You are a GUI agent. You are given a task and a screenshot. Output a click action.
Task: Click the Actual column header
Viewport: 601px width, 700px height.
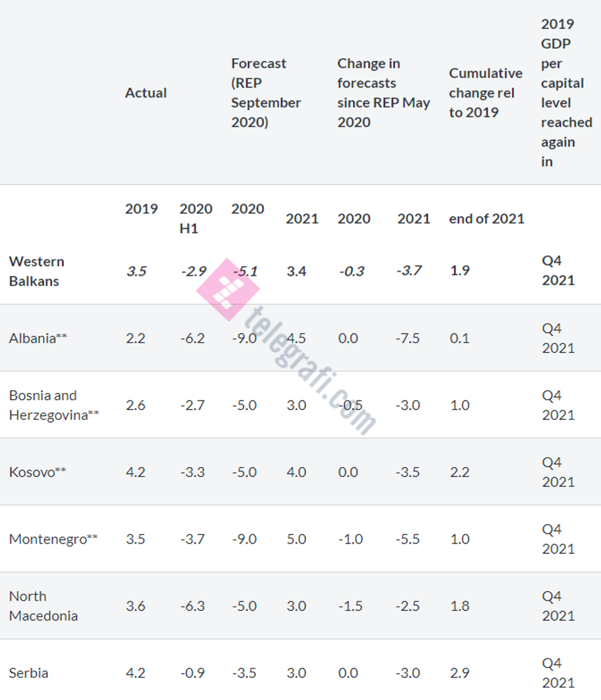[146, 93]
